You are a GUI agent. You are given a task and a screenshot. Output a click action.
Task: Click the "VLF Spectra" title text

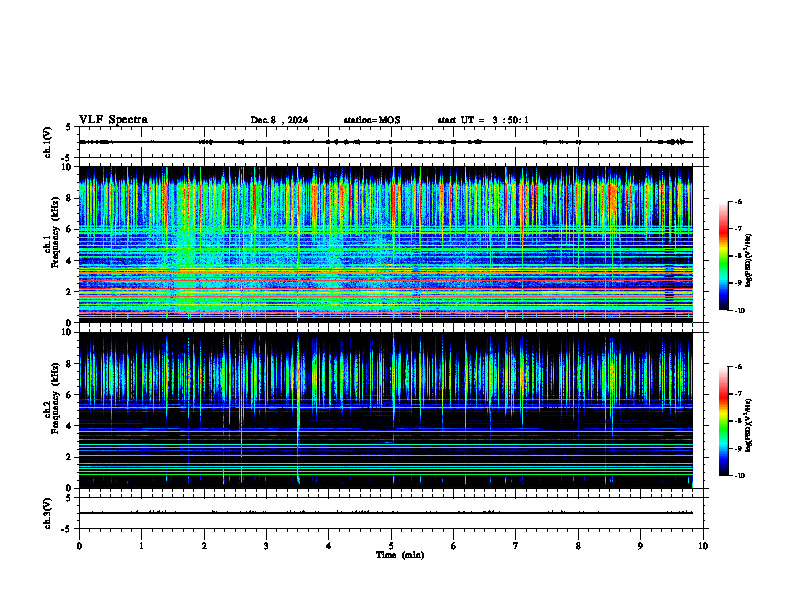pyautogui.click(x=113, y=120)
